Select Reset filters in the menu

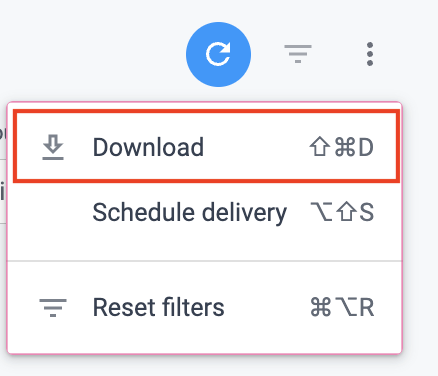[205, 307]
